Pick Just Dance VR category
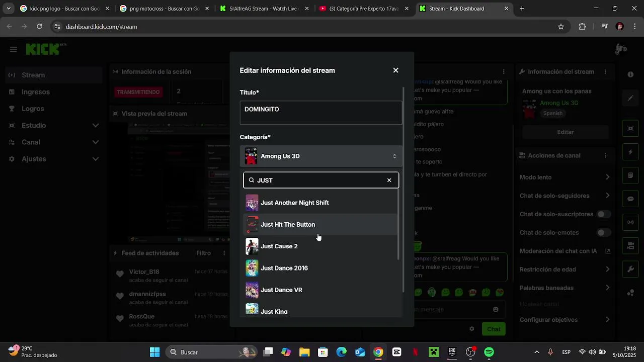This screenshot has height=362, width=644. pos(320,290)
